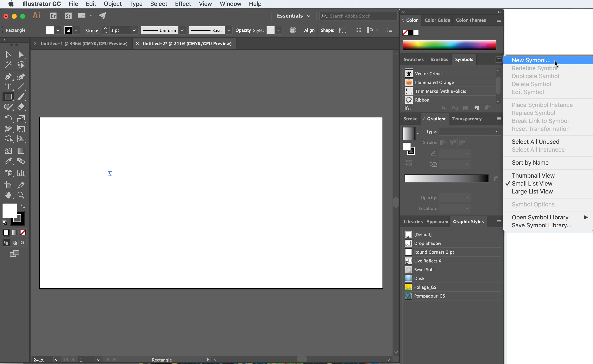Viewport: 593px width, 364px height.
Task: Click the Align link in control bar
Action: [309, 30]
